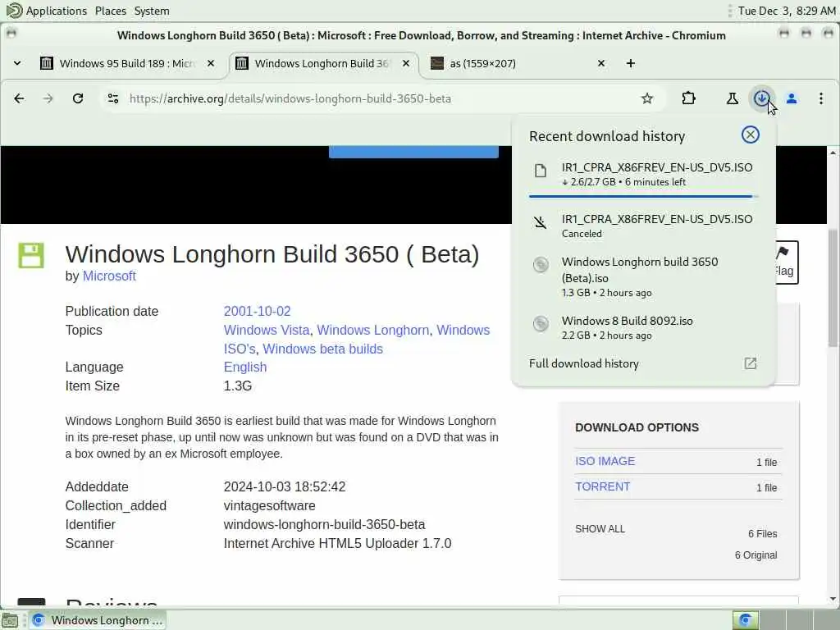
Task: Click the ISO download progress bar
Action: 643,197
